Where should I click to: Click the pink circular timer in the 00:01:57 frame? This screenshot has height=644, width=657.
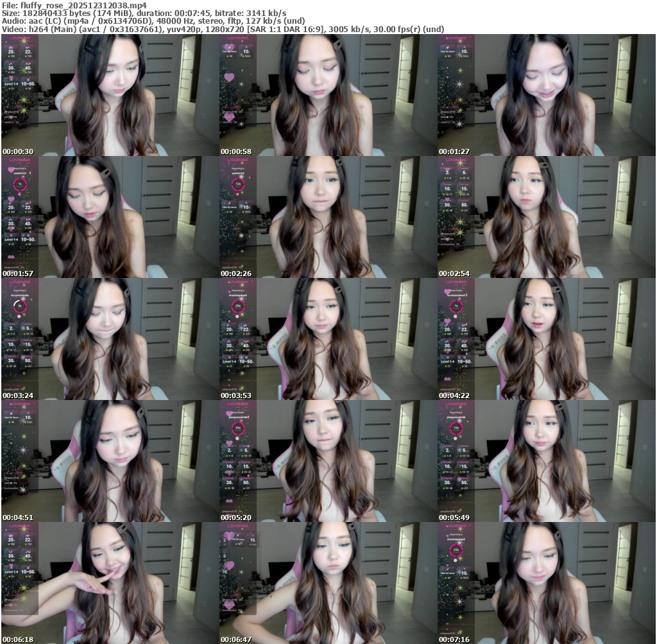coord(20,185)
